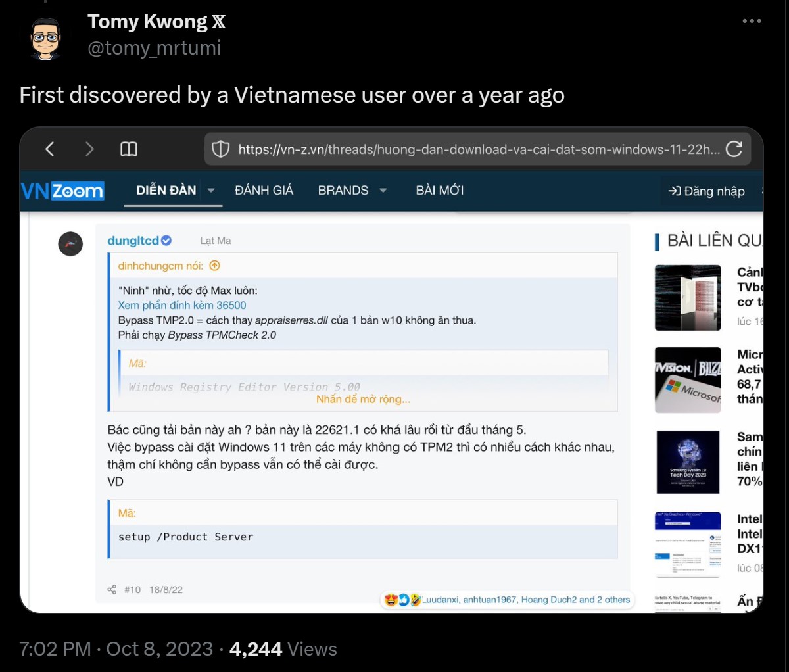Expand quote with Nhấn để mở rộng
This screenshot has width=789, height=672.
(363, 399)
